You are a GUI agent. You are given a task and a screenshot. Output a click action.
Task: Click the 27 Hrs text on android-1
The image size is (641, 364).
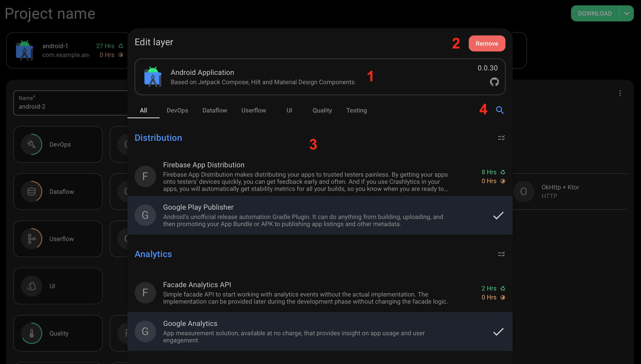[105, 46]
